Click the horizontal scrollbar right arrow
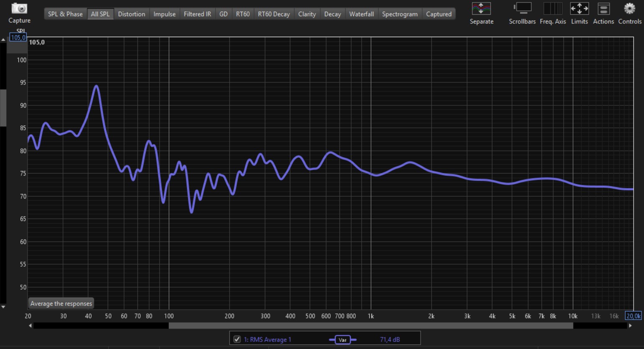The width and height of the screenshot is (644, 349). (630, 326)
